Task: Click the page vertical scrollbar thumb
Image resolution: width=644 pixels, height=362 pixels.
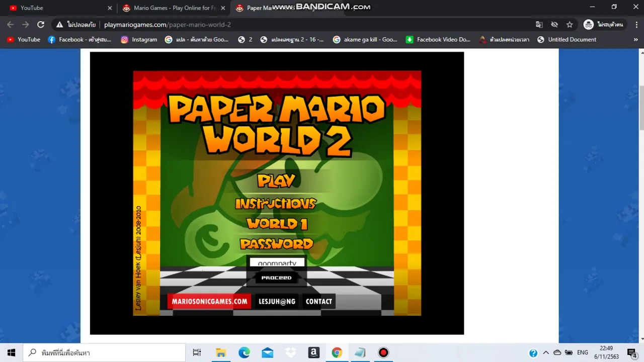Action: coord(641,108)
